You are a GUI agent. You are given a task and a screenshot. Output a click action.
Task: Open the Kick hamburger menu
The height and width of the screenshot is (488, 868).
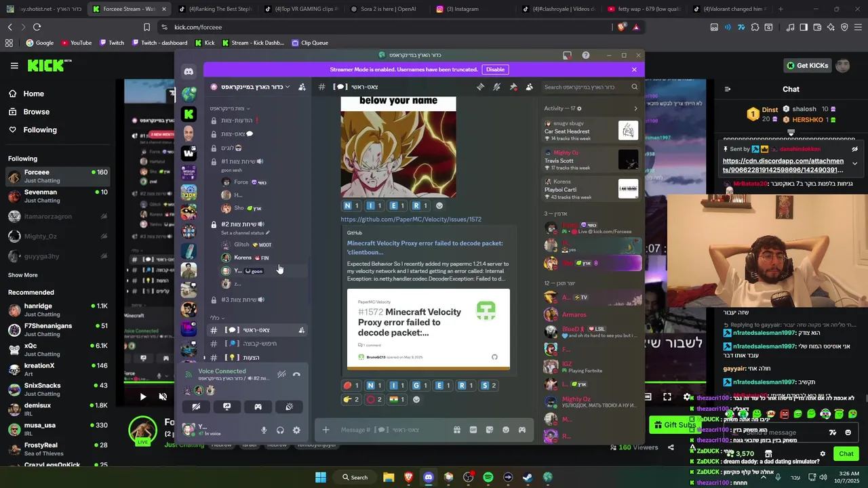point(14,66)
